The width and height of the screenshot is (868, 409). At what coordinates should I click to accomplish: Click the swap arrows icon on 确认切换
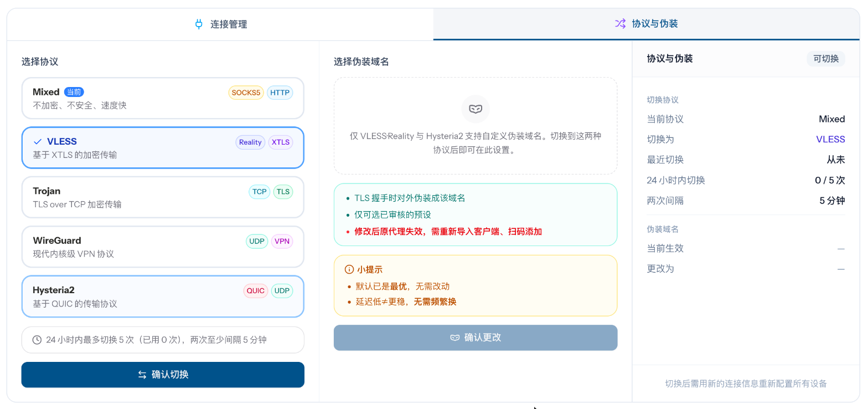[142, 375]
